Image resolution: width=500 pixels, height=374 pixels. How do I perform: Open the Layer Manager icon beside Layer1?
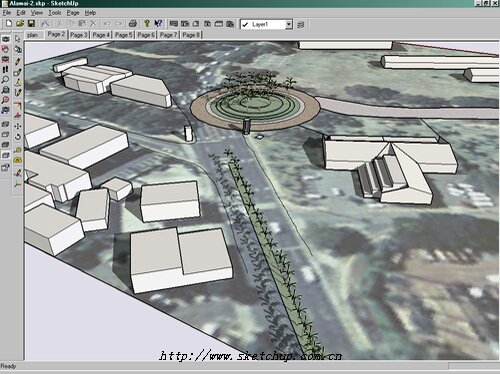click(x=300, y=24)
